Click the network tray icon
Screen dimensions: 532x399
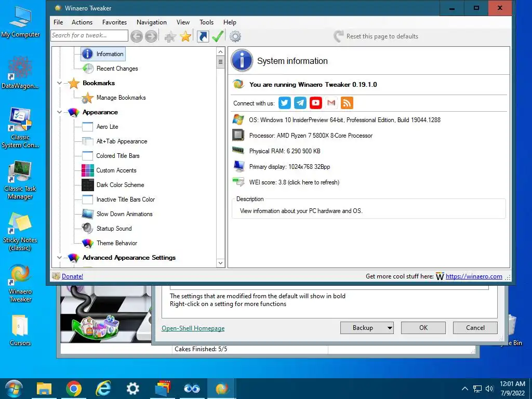pos(478,389)
